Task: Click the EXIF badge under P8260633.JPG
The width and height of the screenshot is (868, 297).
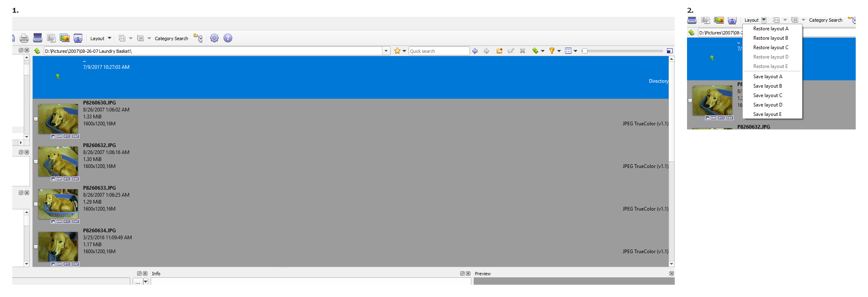Action: 75,222
